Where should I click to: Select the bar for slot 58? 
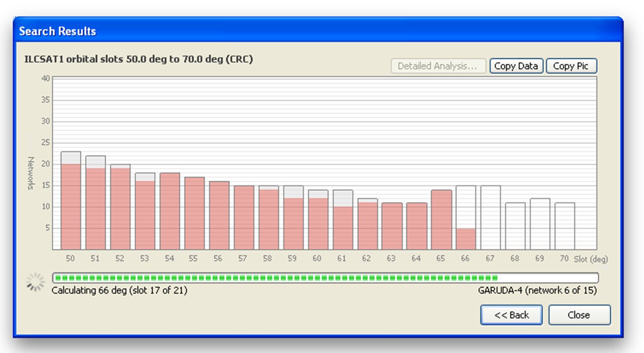269,217
